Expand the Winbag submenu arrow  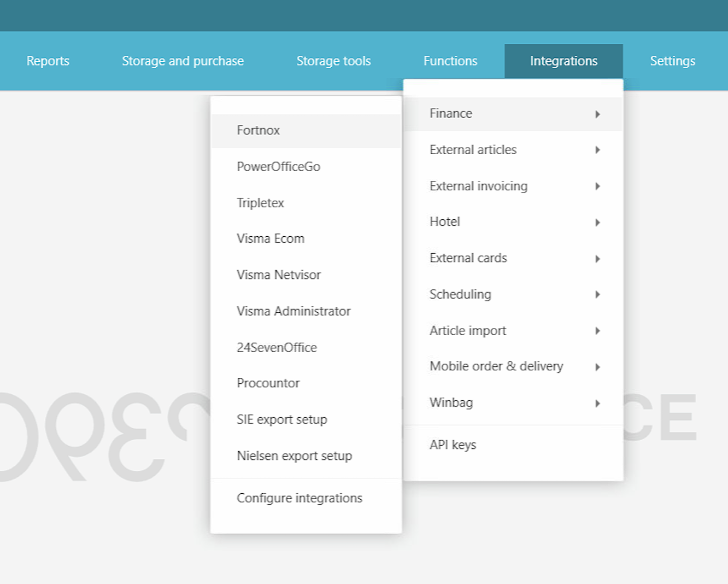click(597, 404)
